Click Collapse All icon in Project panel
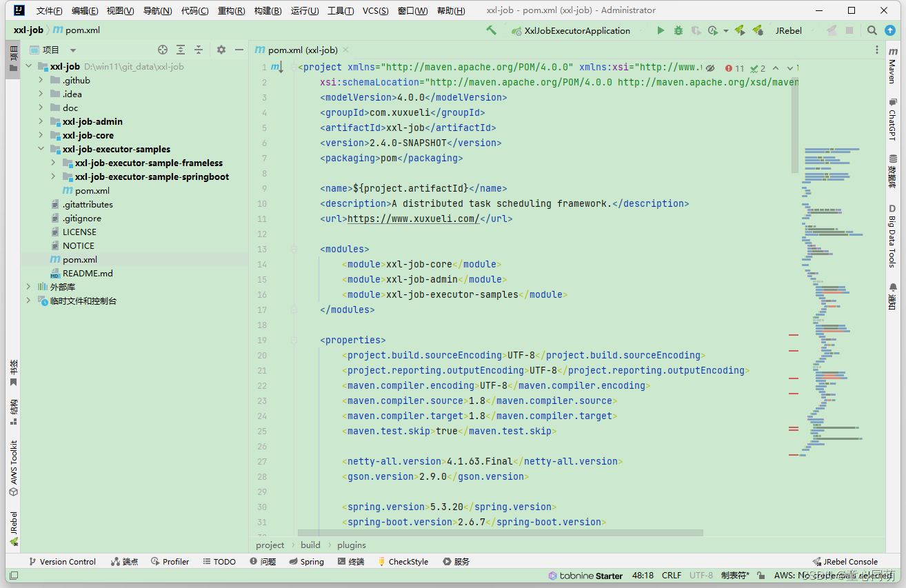Screen dimensions: 906x588 pyautogui.click(x=199, y=50)
